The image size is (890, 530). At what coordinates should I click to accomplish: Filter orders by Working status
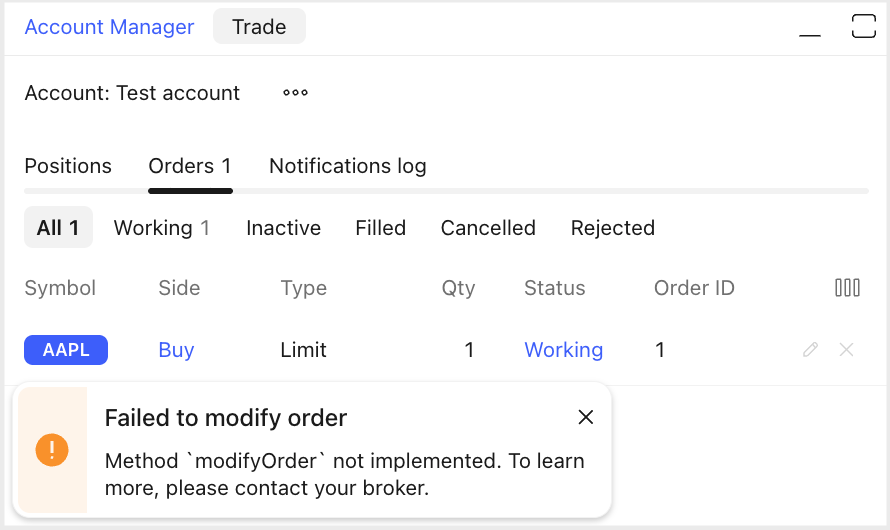coord(161,228)
